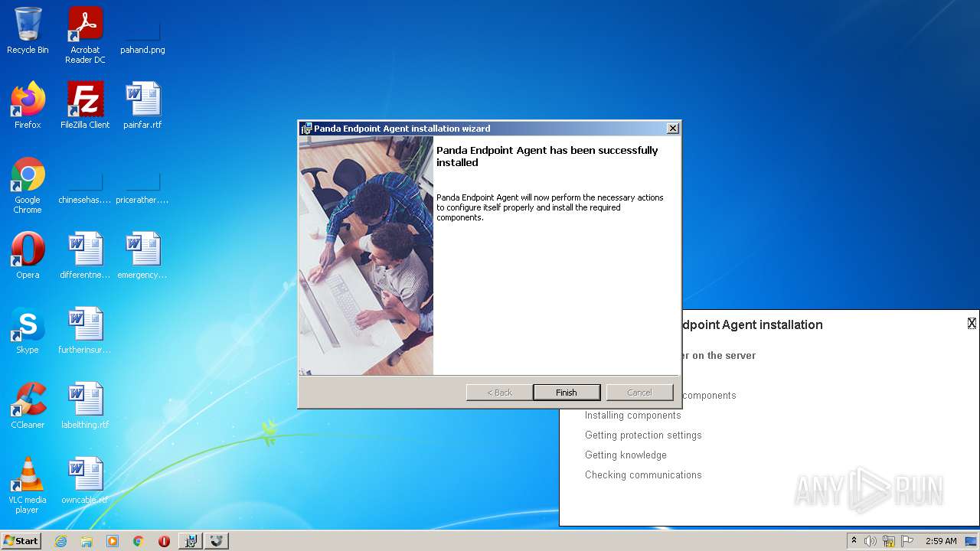This screenshot has width=980, height=551.
Task: Click the greyed-out Cancel button
Action: pyautogui.click(x=639, y=393)
